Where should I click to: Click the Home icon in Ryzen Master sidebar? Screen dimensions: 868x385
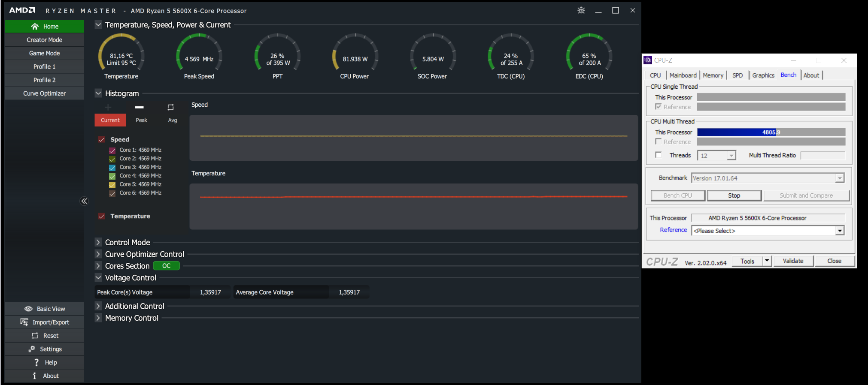point(35,27)
